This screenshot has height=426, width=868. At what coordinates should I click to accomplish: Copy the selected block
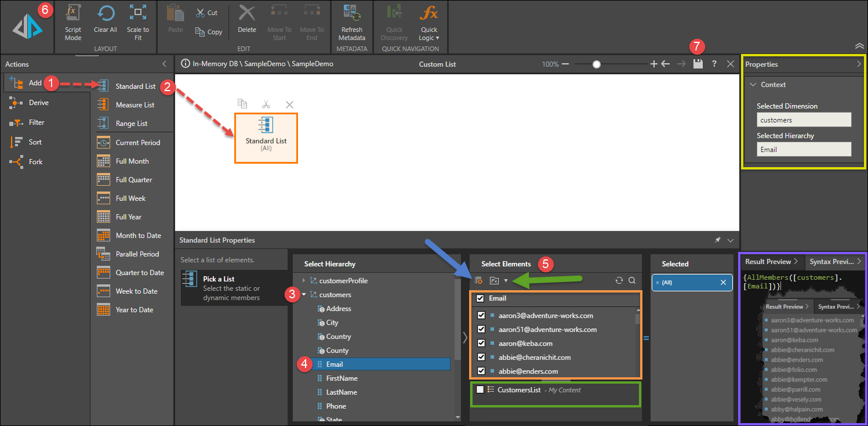209,32
